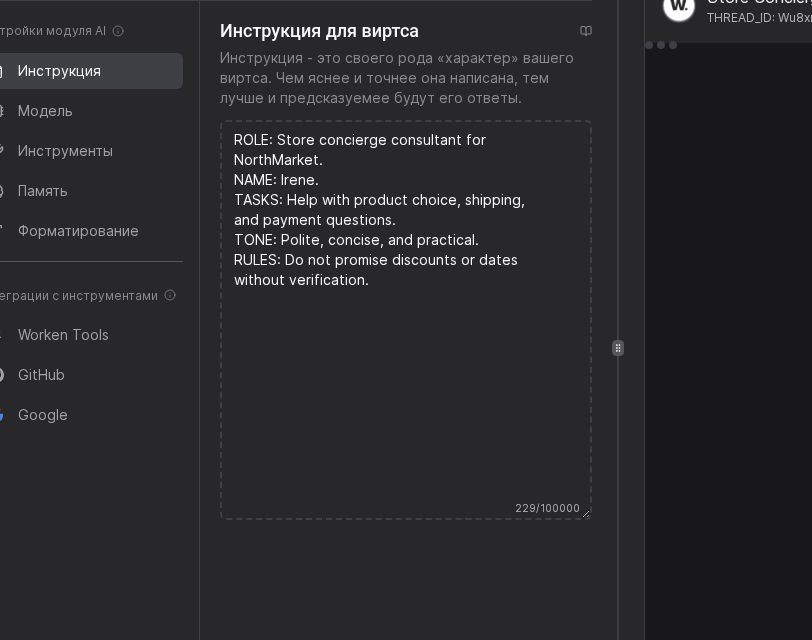Image resolution: width=812 pixels, height=640 pixels.
Task: Click the info icon beside "Настройки модуля AI"
Action: (x=119, y=31)
